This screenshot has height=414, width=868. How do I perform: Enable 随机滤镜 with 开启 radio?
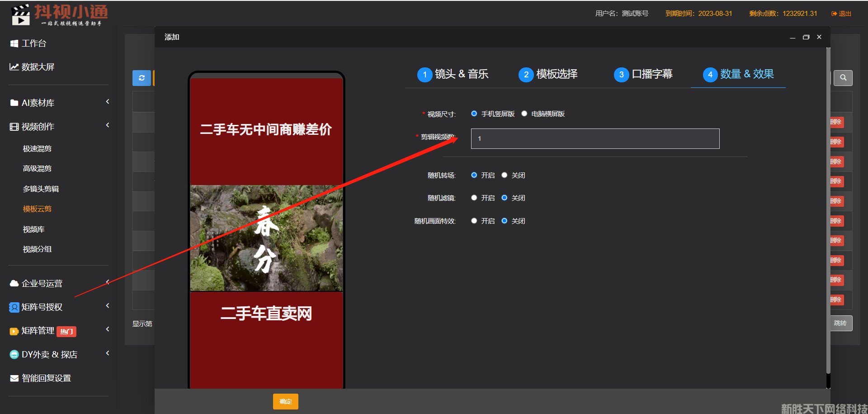pyautogui.click(x=474, y=198)
